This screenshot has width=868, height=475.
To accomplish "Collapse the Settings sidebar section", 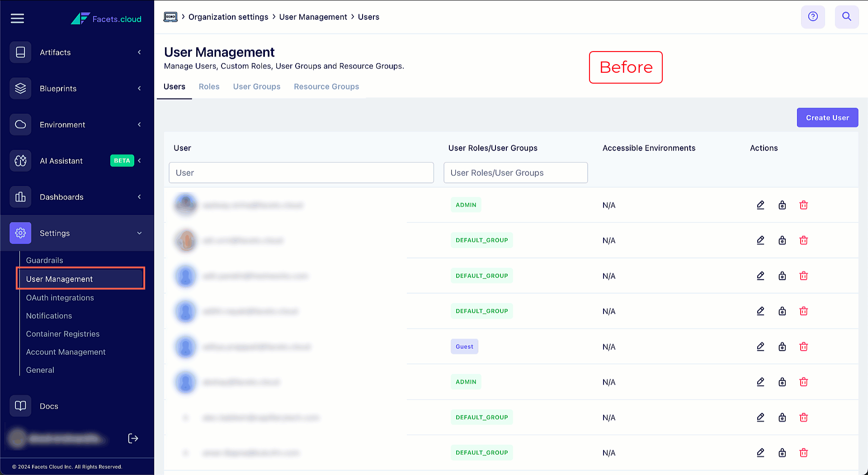I will [x=77, y=233].
